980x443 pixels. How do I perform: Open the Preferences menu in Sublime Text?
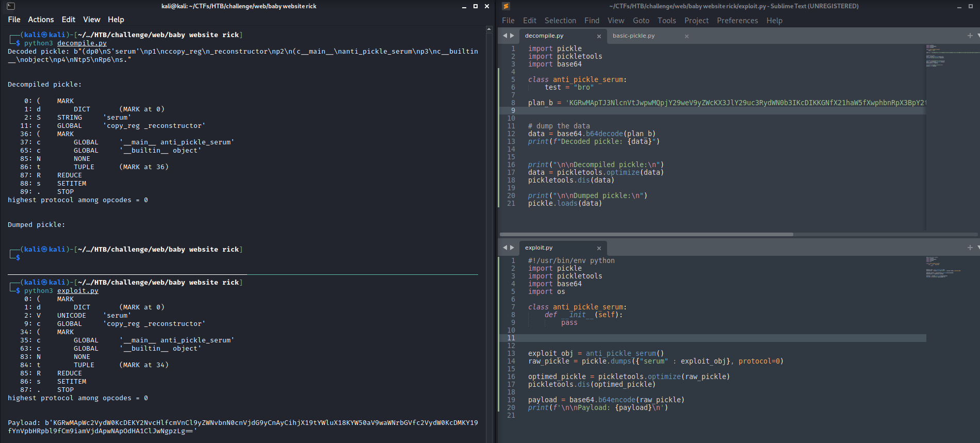(737, 21)
